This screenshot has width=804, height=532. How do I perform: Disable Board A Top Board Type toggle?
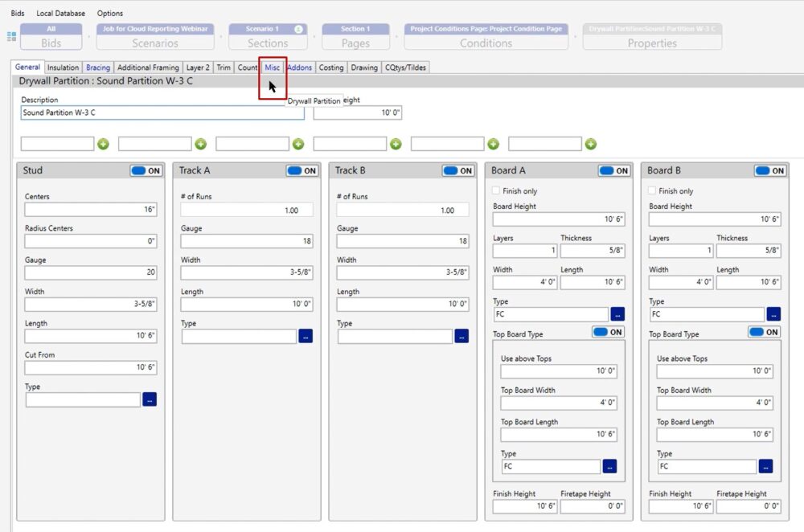608,332
